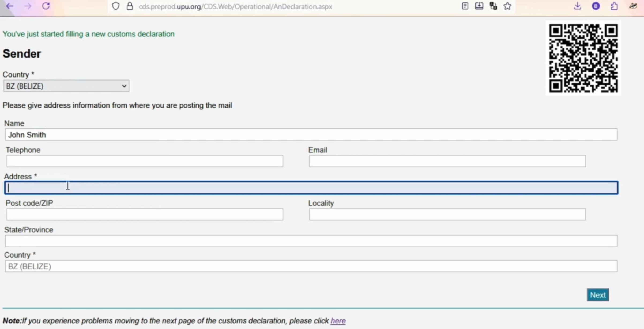644x329 pixels.
Task: Reload the current page
Action: pos(46,6)
